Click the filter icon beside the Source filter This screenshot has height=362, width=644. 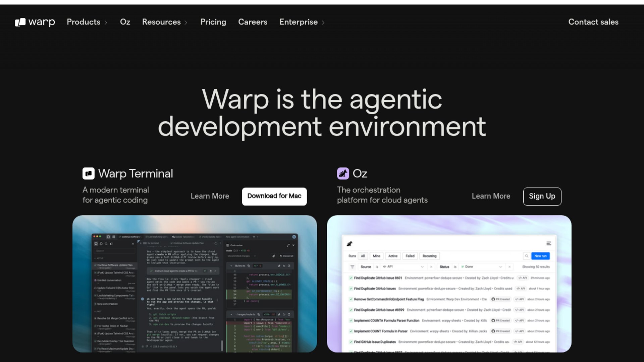[352, 267]
